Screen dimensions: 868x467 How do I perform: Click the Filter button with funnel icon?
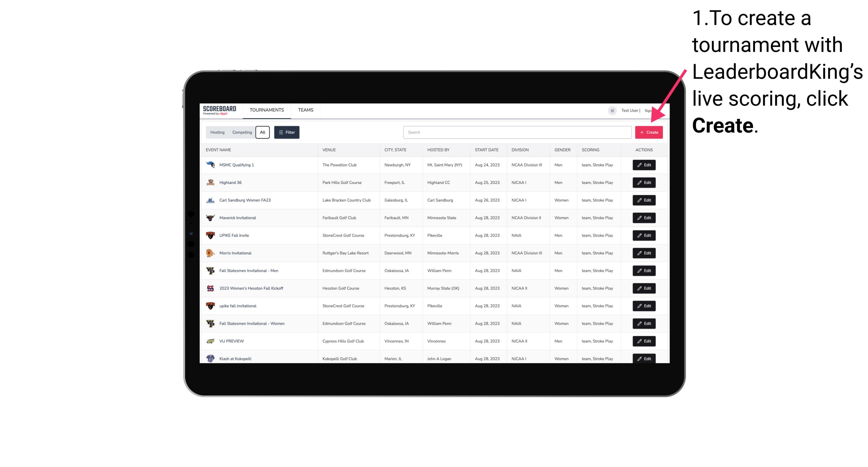287,132
